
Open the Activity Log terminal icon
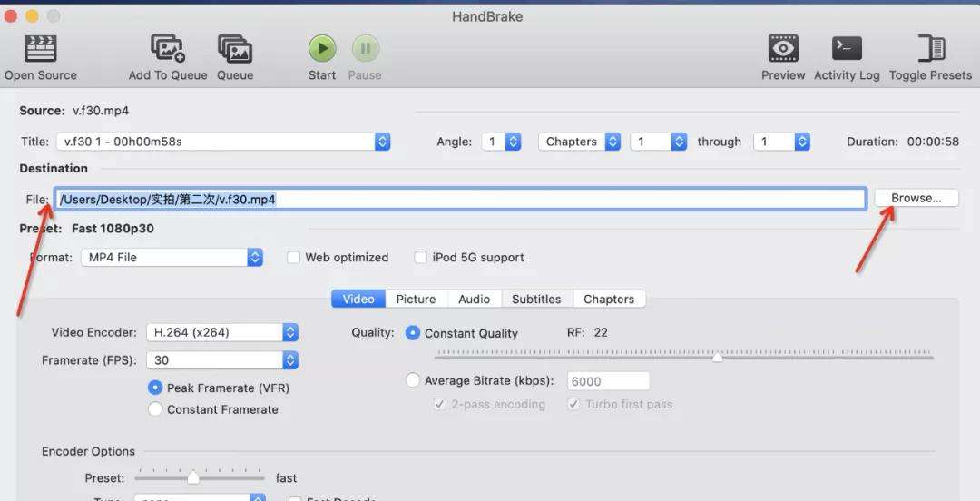click(847, 48)
